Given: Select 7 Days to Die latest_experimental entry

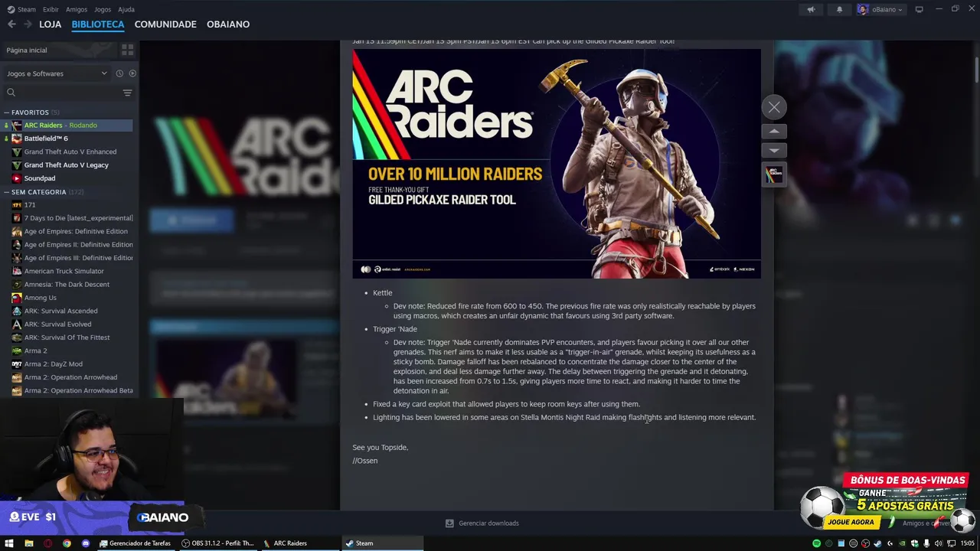Looking at the screenshot, I should click(x=68, y=218).
